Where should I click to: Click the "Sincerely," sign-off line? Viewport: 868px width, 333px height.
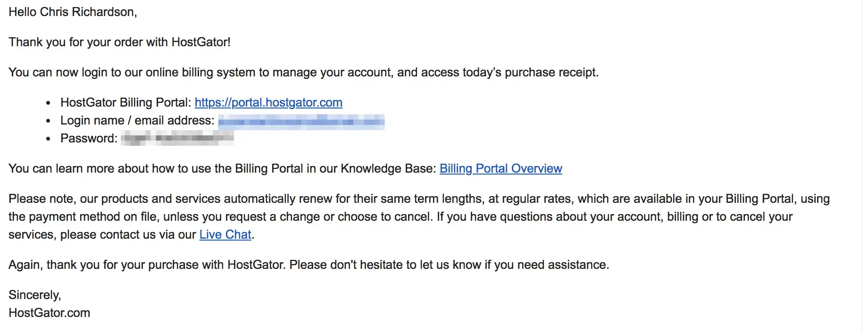click(x=35, y=295)
